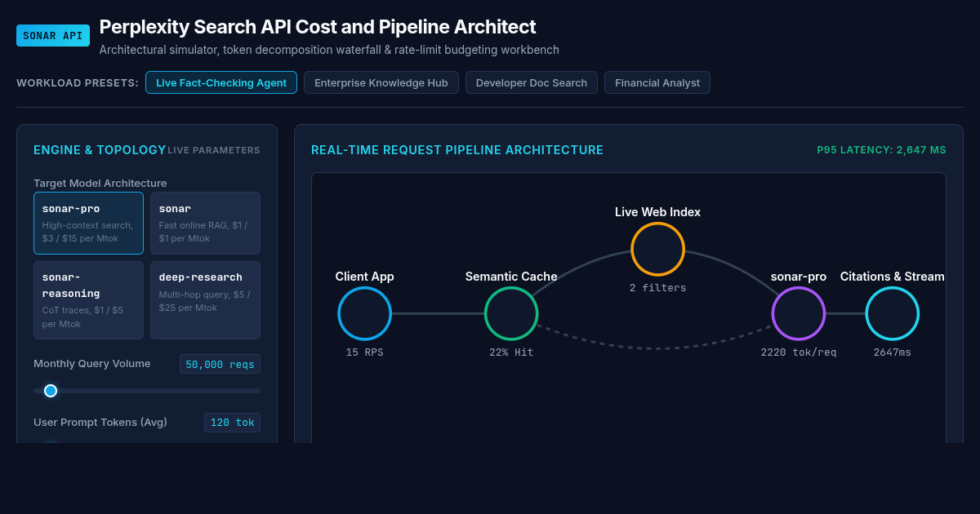Click the User Prompt Tokens (Avg) label
Screen dimensions: 980x514
(x=100, y=422)
